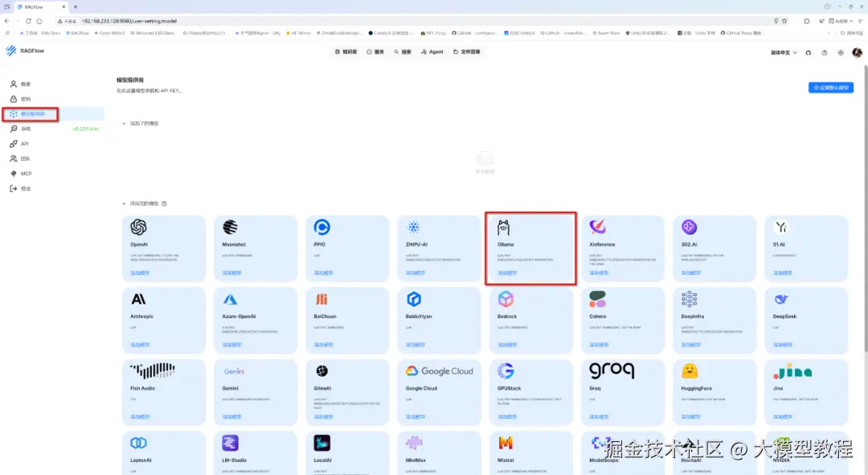Screen dimensions: 868x475
Task: Click the Google Cloud provider logo
Action: 440,371
